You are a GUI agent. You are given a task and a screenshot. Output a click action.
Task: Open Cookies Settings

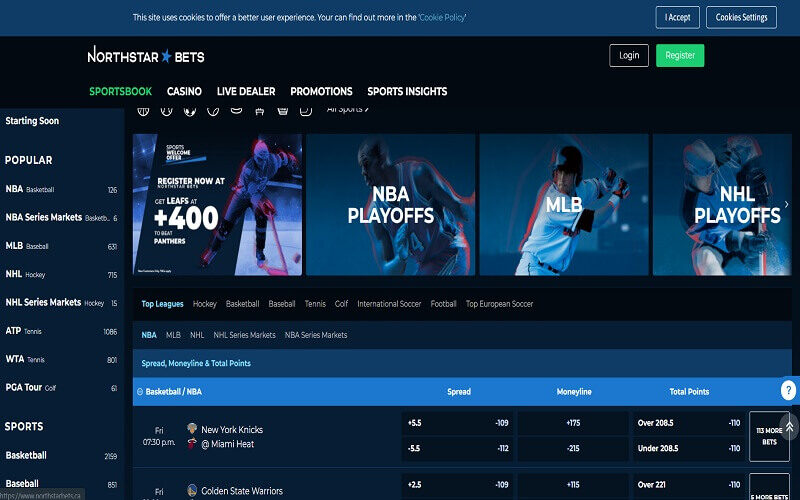[741, 17]
